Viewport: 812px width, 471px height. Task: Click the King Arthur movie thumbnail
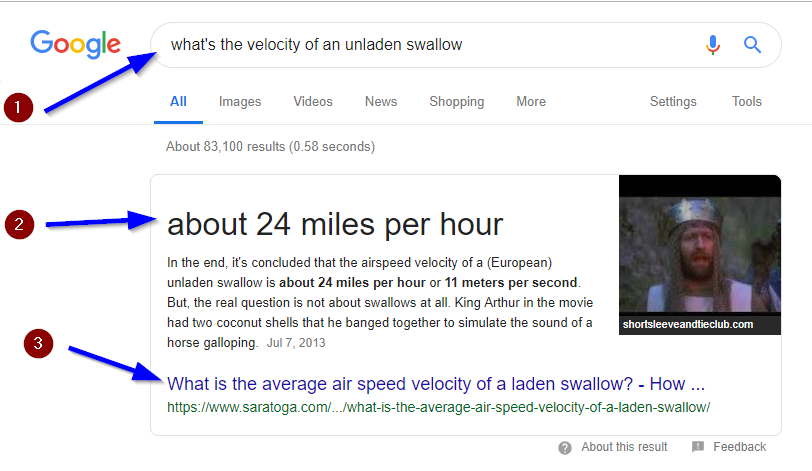[700, 255]
